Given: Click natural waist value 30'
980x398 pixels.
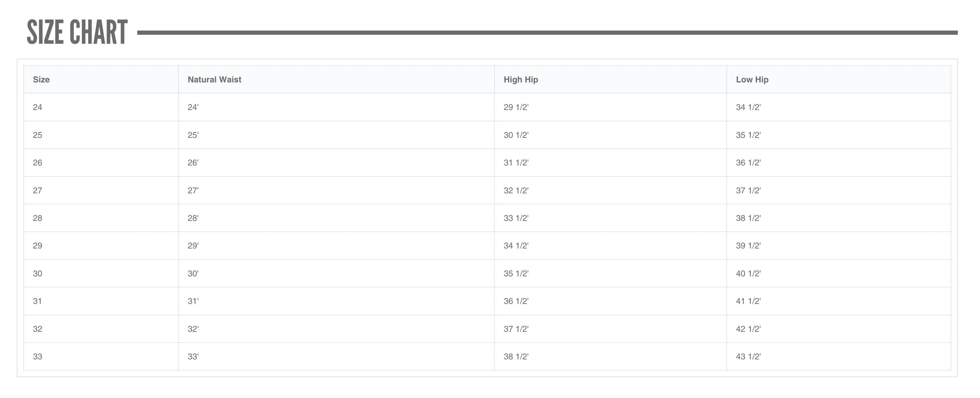Looking at the screenshot, I should click(x=193, y=273).
